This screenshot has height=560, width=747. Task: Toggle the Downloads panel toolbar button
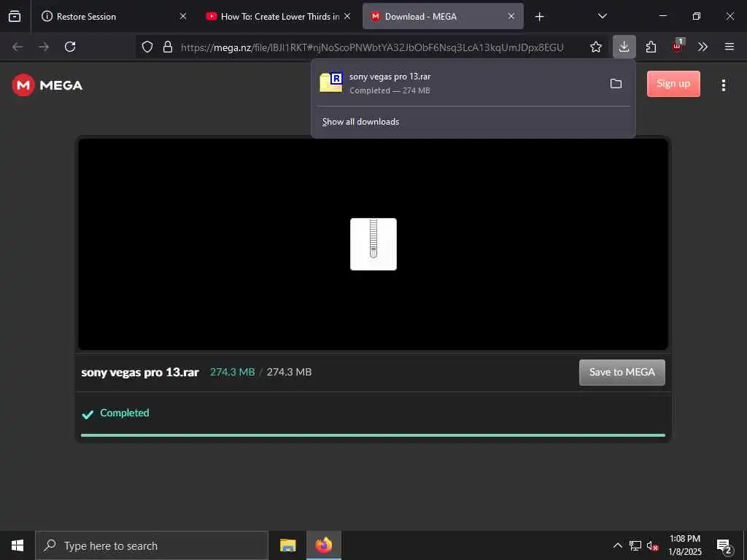pyautogui.click(x=624, y=47)
